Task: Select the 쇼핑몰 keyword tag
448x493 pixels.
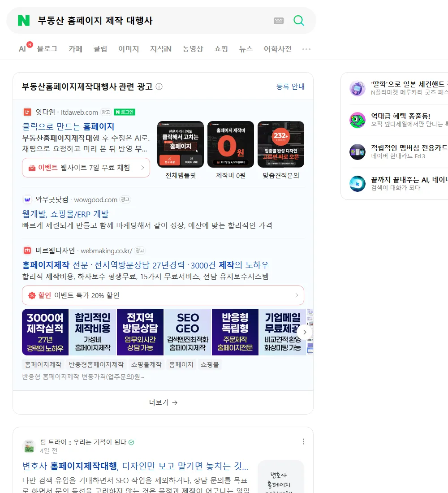Action: click(210, 364)
